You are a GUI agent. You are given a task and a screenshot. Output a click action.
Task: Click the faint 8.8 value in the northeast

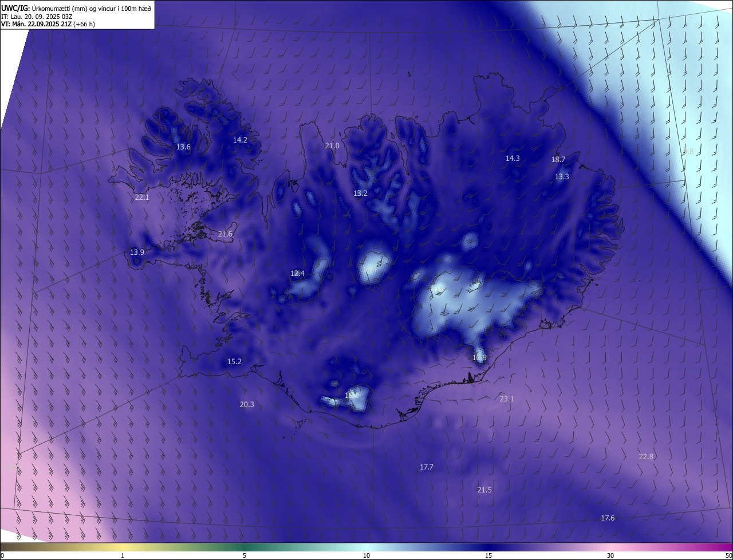point(688,152)
